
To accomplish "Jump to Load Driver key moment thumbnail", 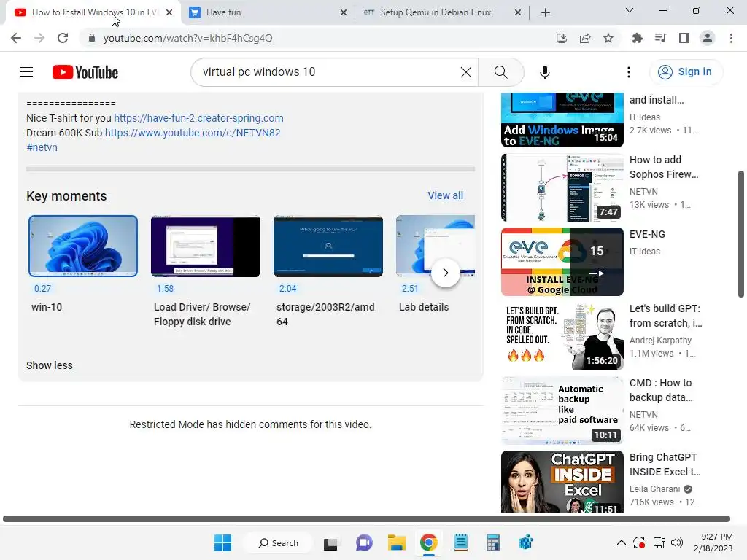I will pos(205,246).
